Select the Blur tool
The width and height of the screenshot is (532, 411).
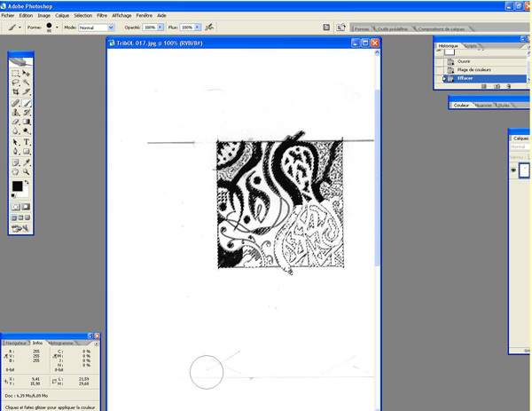[16, 130]
